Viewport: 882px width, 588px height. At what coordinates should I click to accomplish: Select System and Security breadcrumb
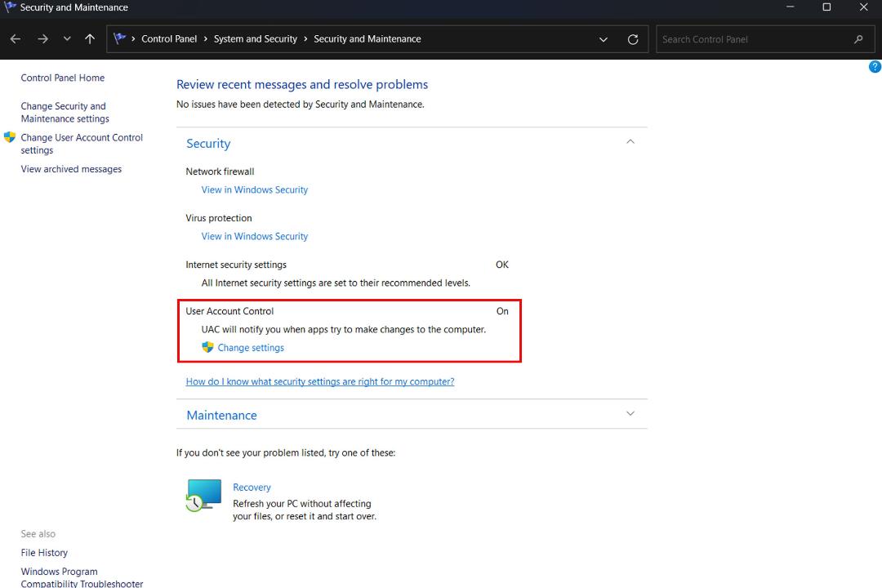[256, 39]
